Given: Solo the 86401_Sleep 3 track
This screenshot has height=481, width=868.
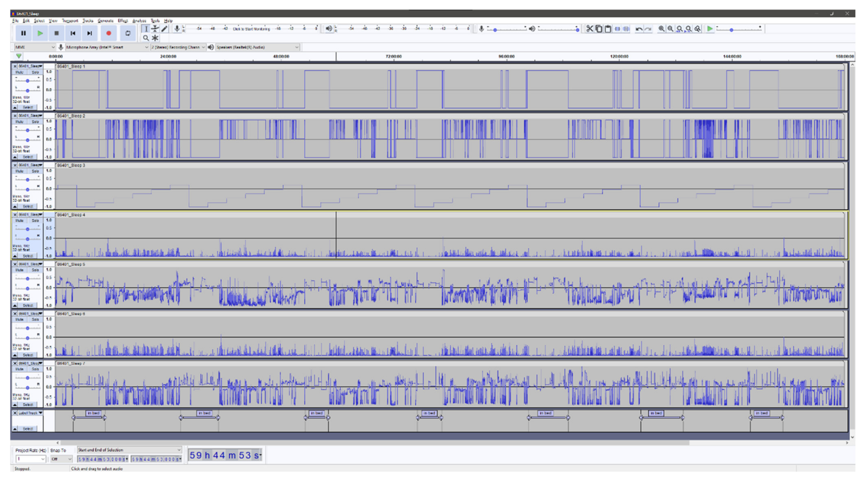Looking at the screenshot, I should pos(35,171).
